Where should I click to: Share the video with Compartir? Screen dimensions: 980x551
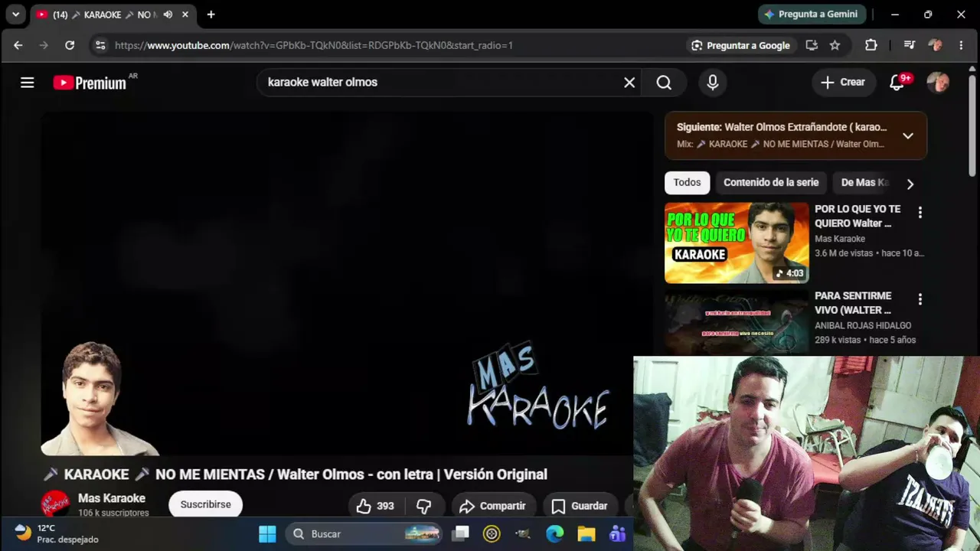(x=492, y=506)
